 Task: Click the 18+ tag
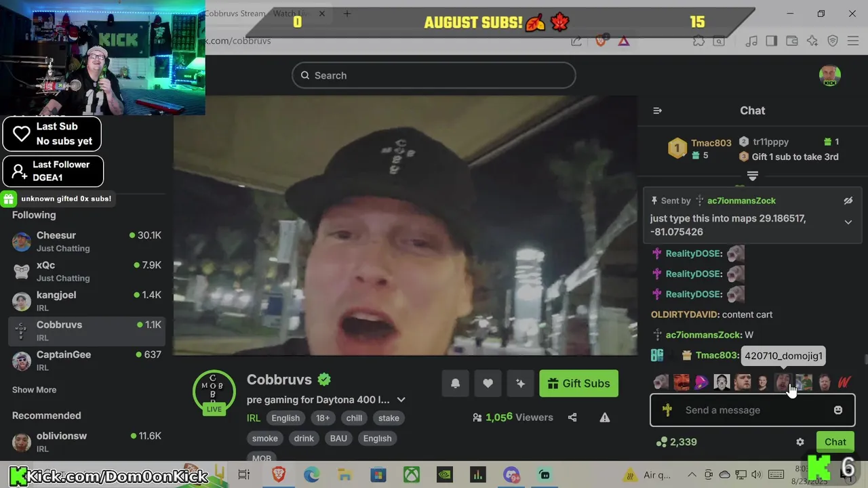click(x=323, y=418)
